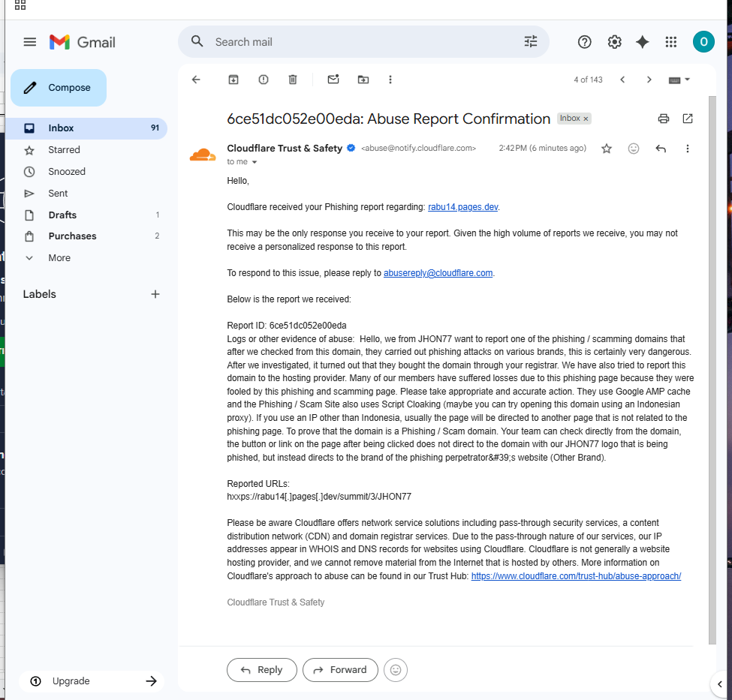Screen dimensions: 732x700
Task: Open the account avatar 'O'
Action: pos(703,42)
